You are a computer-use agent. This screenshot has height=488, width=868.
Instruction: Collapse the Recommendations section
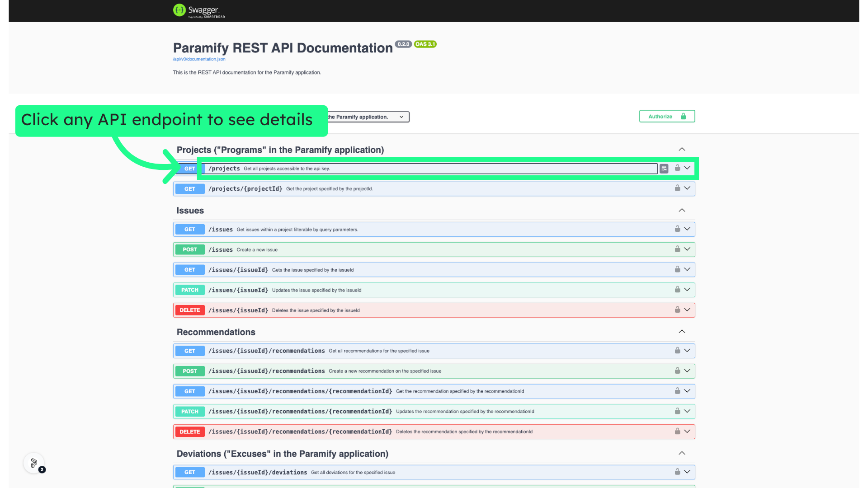682,332
